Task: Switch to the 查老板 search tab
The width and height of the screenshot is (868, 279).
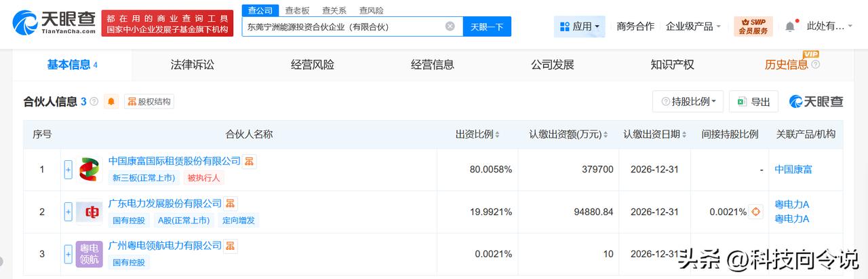Action: pyautogui.click(x=297, y=10)
